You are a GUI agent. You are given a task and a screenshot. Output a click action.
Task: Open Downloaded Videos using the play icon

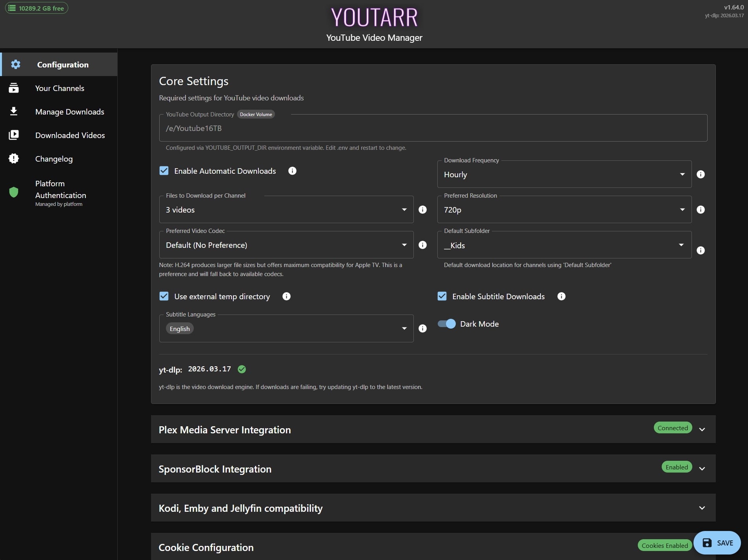(14, 135)
